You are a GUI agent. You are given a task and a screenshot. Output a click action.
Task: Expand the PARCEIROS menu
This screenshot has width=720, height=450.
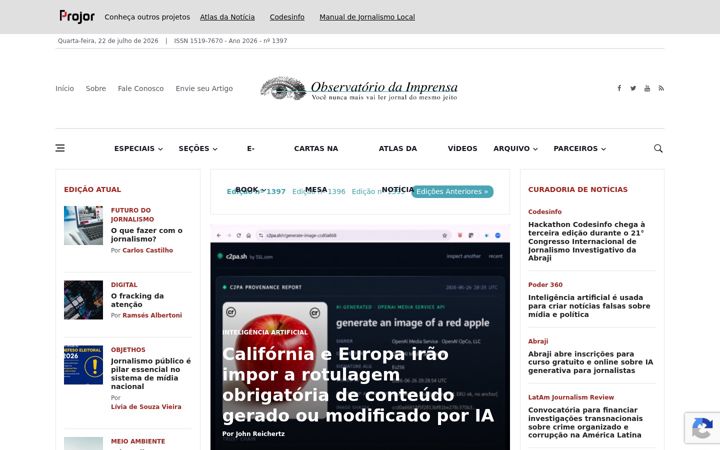[x=579, y=148]
